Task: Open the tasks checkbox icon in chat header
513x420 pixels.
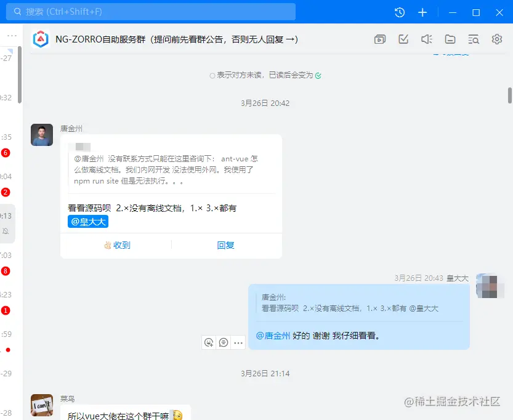Action: (403, 39)
